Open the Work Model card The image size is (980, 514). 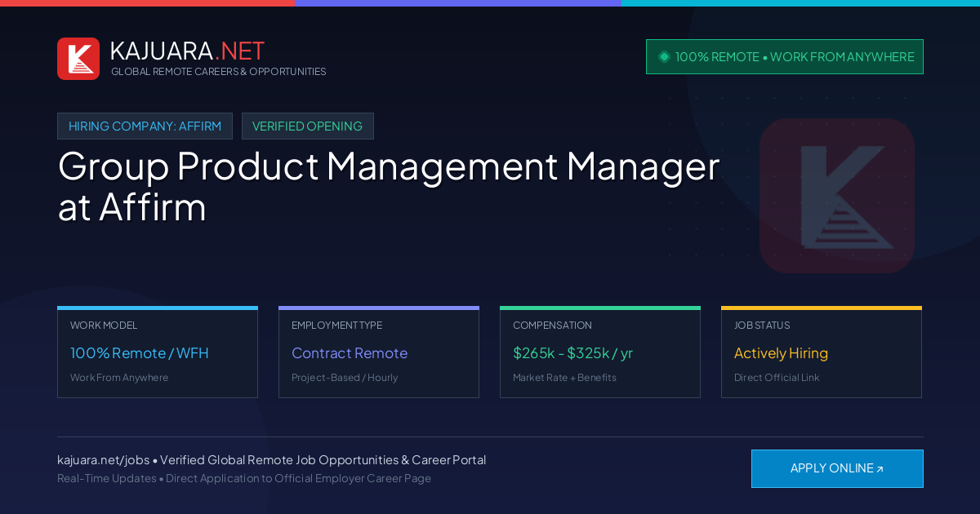pyautogui.click(x=158, y=352)
